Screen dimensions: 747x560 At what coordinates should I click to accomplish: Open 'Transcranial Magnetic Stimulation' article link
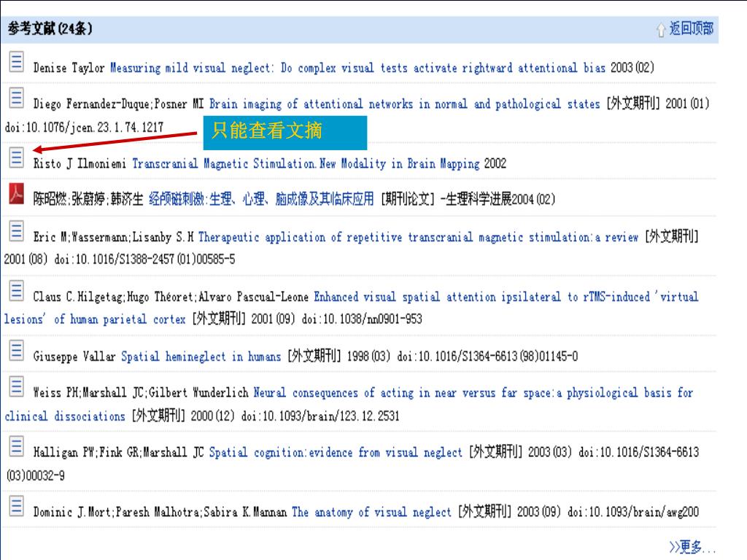coord(306,164)
